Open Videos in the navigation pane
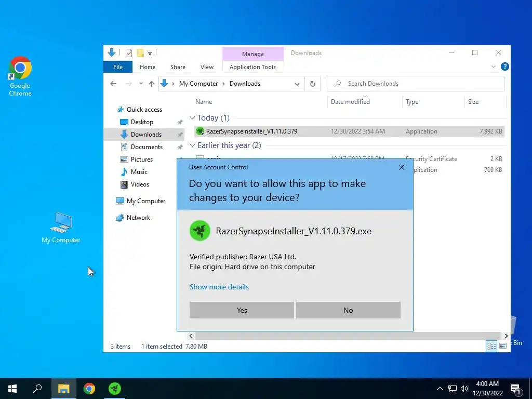The image size is (532, 399). click(135, 184)
